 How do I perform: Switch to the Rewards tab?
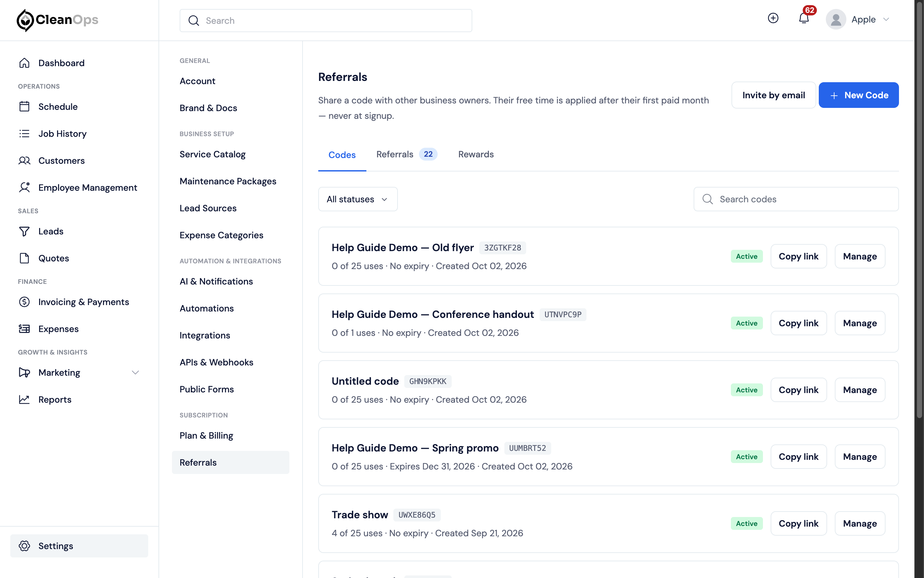476,154
